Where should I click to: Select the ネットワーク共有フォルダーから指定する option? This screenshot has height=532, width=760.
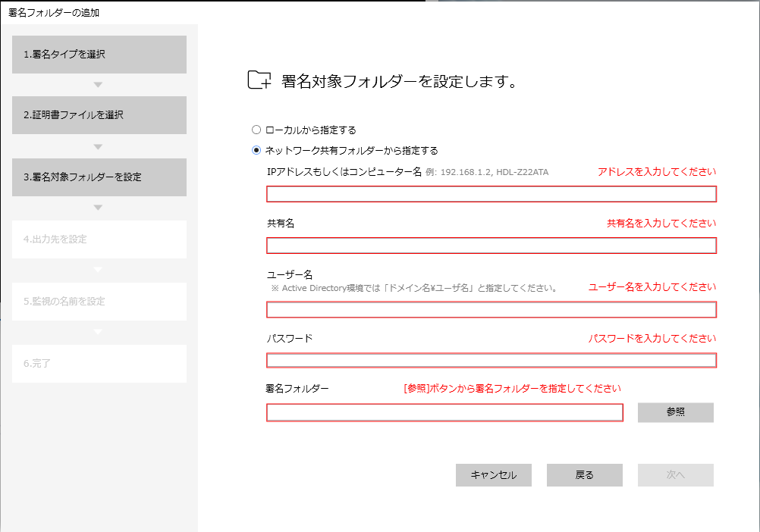tap(256, 150)
